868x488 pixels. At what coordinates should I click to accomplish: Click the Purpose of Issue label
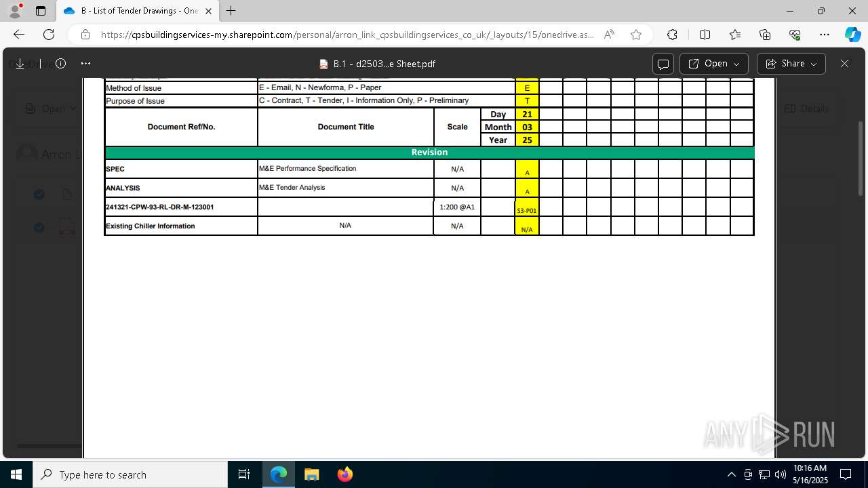click(x=135, y=101)
